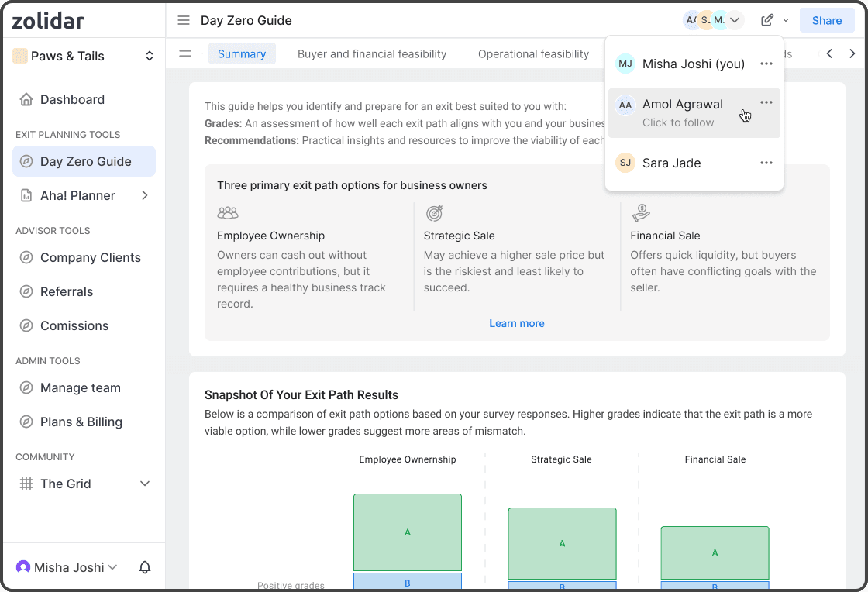The width and height of the screenshot is (868, 592).
Task: Open the edit pencil icon in header
Action: (x=767, y=21)
